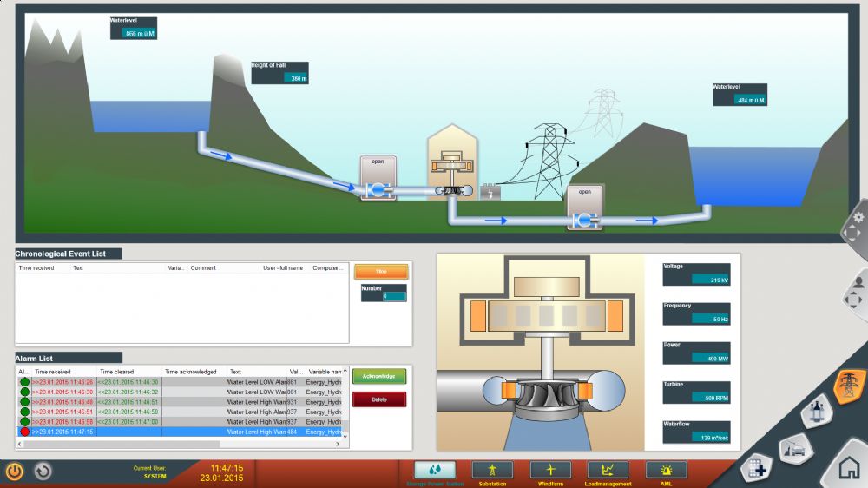The height and width of the screenshot is (488, 868).
Task: Switch to the Substation screen
Action: (492, 471)
